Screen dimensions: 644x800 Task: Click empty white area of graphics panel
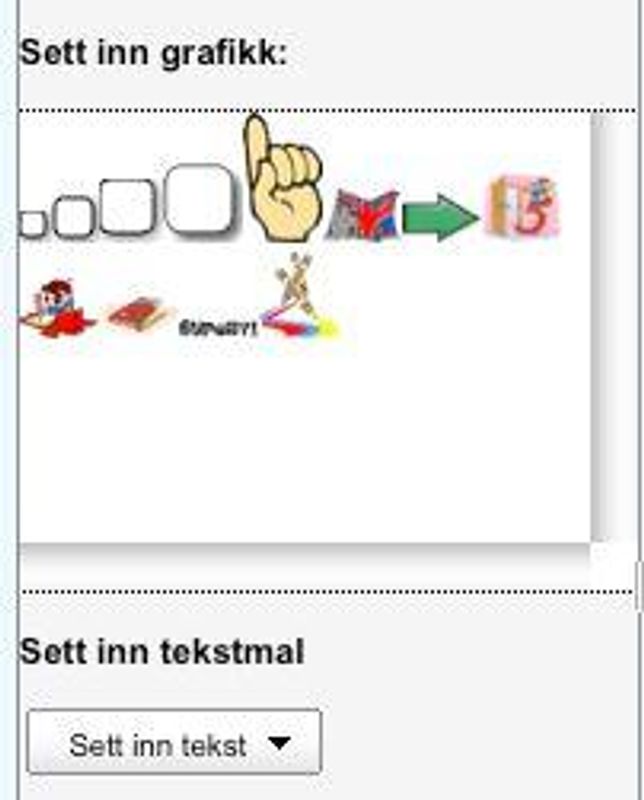coord(305,444)
